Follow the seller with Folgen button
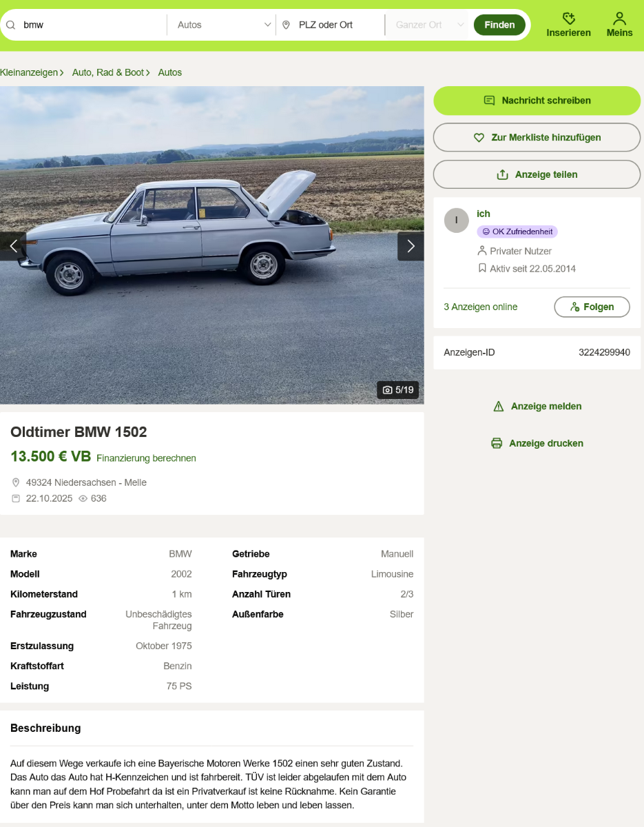 (x=592, y=307)
